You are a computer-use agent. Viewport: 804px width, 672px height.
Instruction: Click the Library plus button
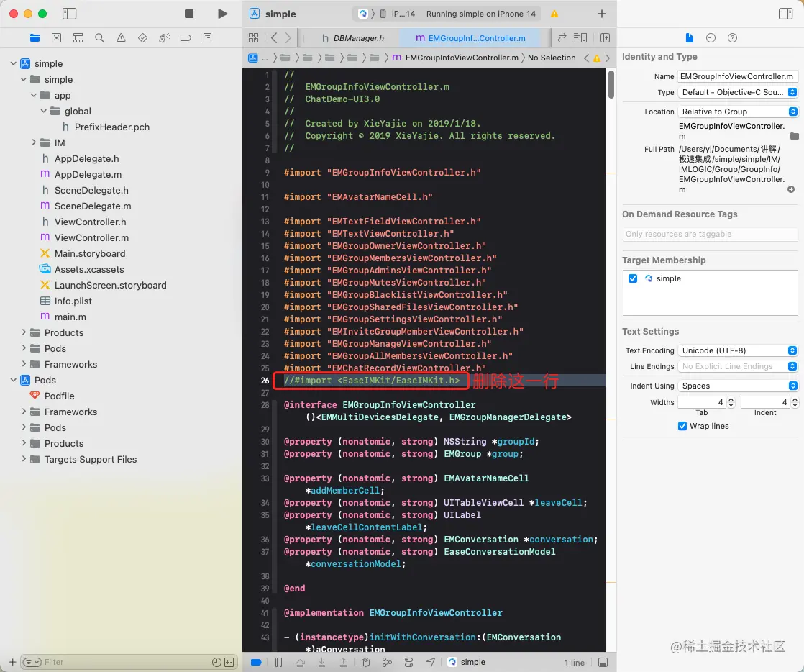coord(602,14)
